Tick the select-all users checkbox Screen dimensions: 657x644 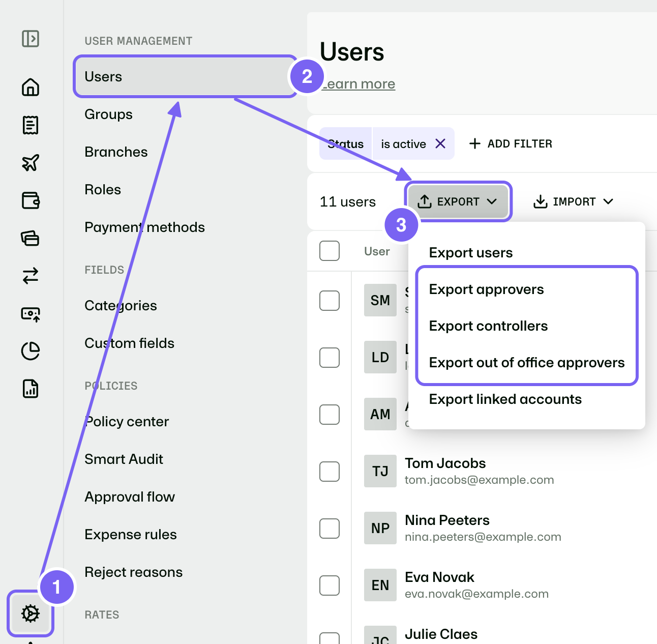(330, 251)
